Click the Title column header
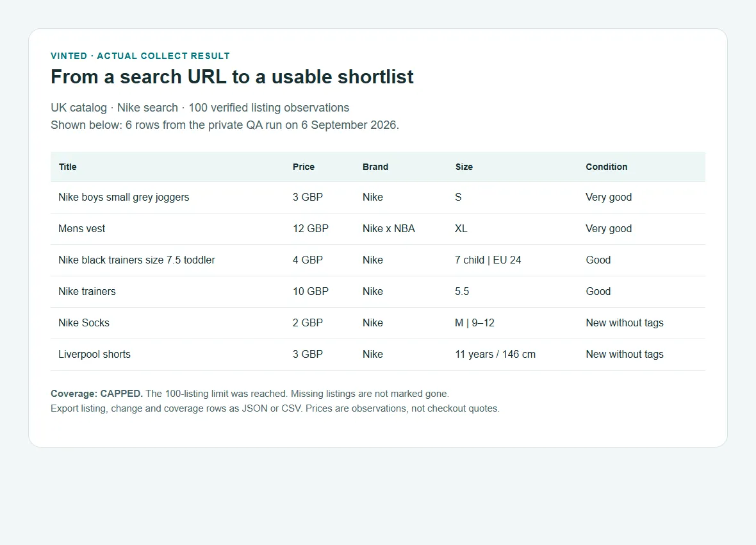Image resolution: width=756 pixels, height=545 pixels. point(67,167)
